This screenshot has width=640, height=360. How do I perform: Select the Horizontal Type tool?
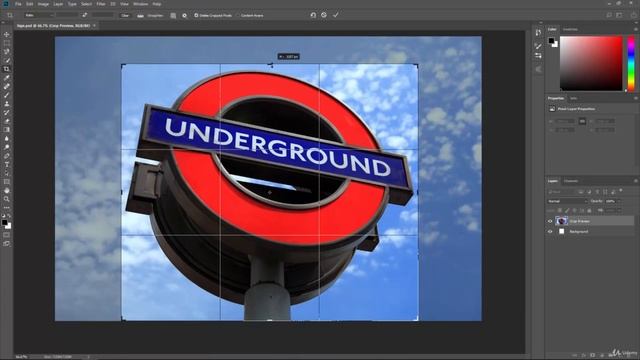pos(7,164)
